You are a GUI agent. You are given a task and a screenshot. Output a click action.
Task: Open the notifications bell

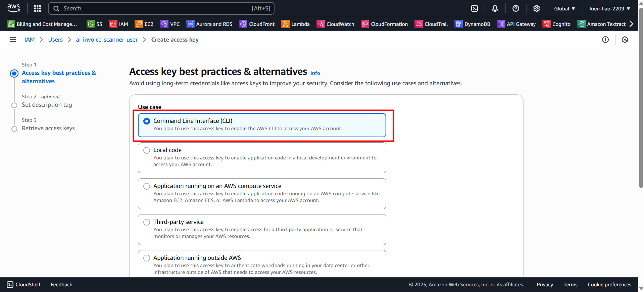[495, 8]
